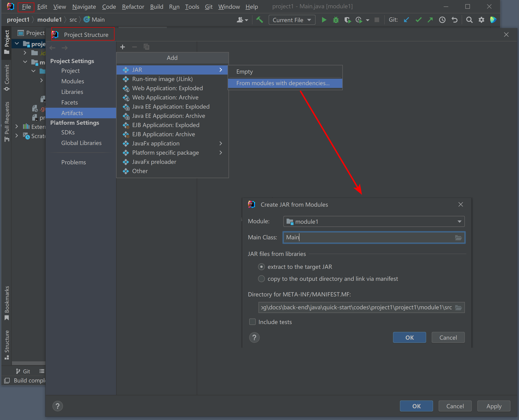This screenshot has height=420, width=519.
Task: Run the current file with green play icon
Action: 324,20
